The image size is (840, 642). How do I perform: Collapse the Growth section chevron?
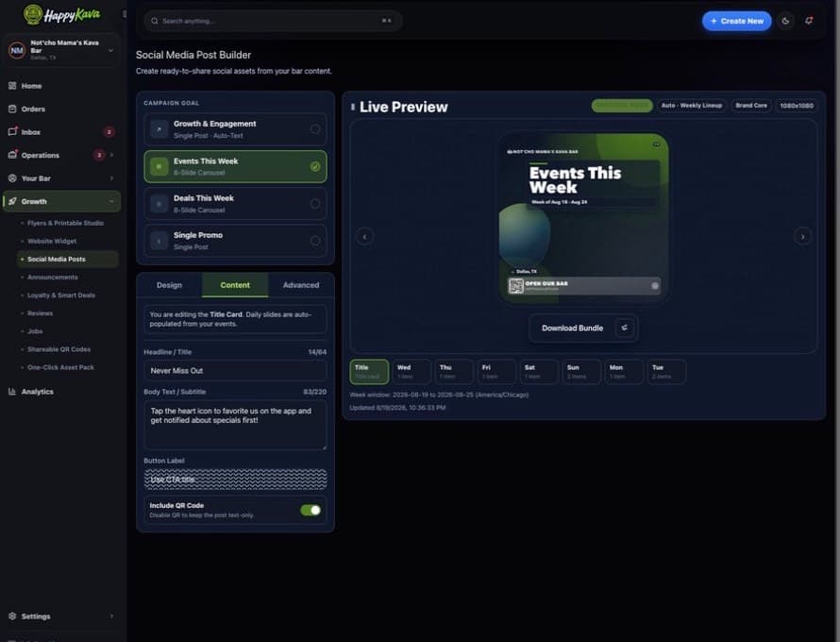pos(111,201)
